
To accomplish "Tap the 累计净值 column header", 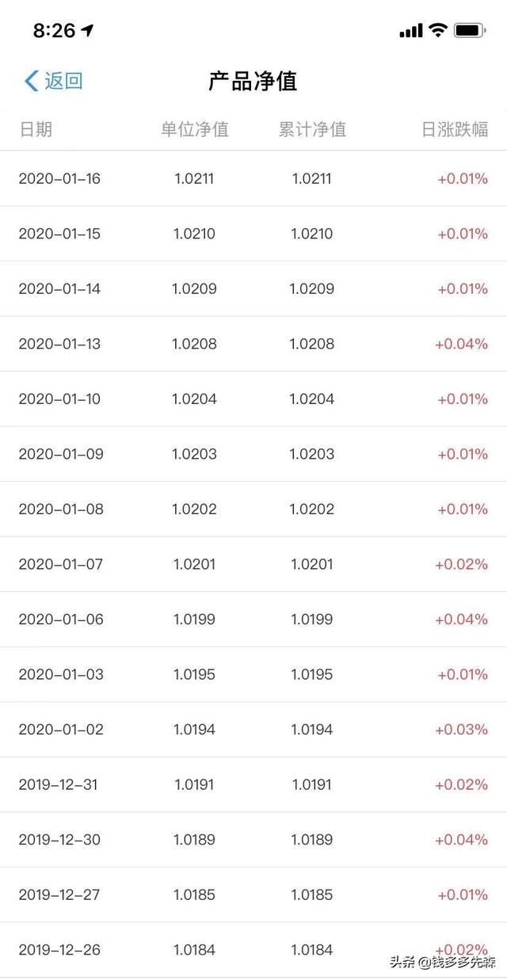I will [x=312, y=129].
